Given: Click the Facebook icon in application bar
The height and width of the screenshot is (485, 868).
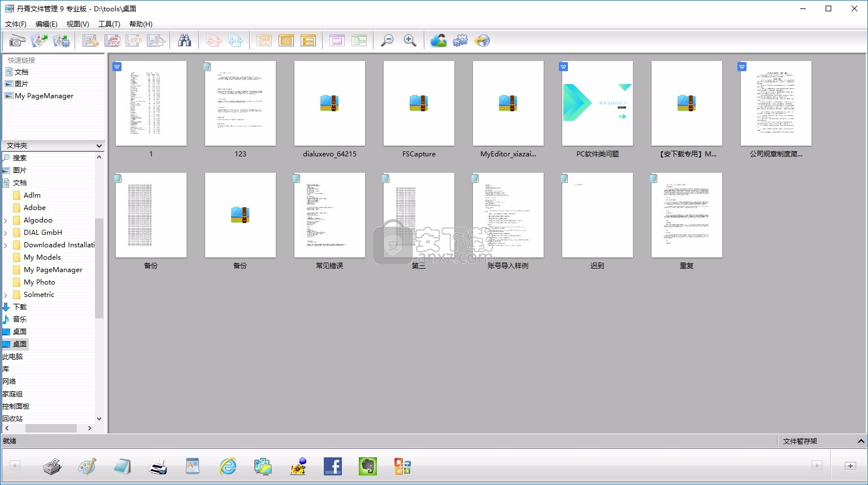Looking at the screenshot, I should pyautogui.click(x=333, y=466).
